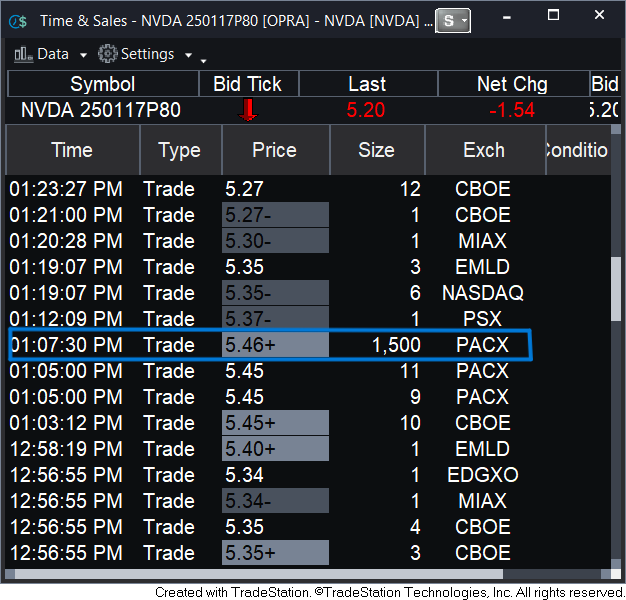The height and width of the screenshot is (600, 626).
Task: Click the Symbol column header
Action: click(x=103, y=84)
